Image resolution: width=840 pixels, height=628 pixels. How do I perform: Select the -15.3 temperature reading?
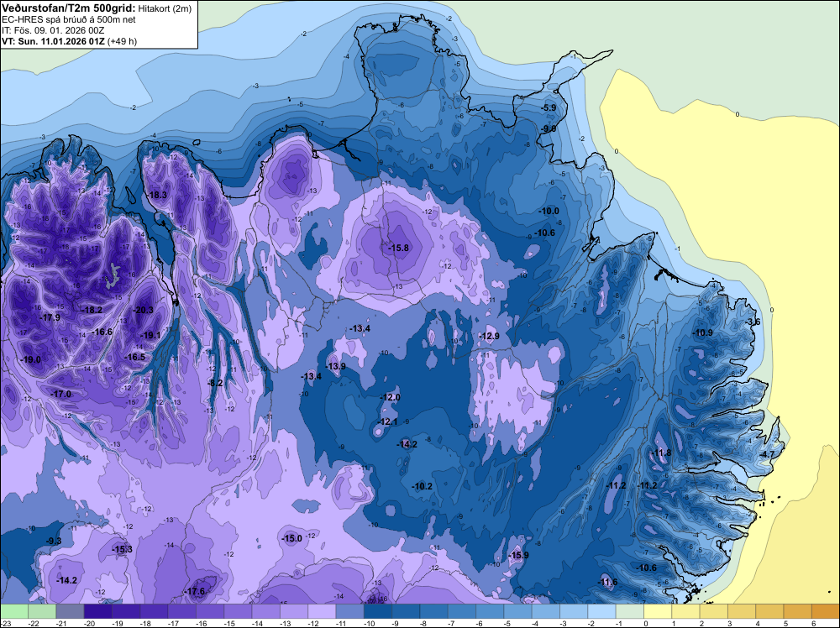click(x=122, y=549)
